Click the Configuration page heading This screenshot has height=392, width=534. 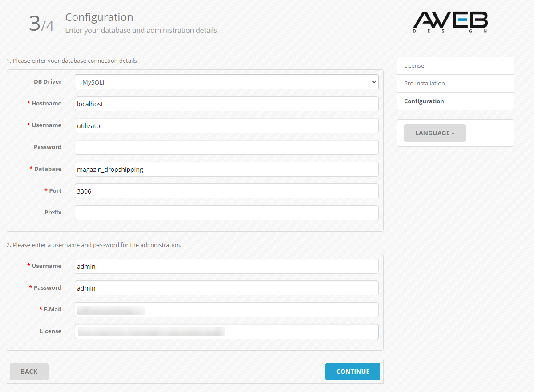click(99, 17)
